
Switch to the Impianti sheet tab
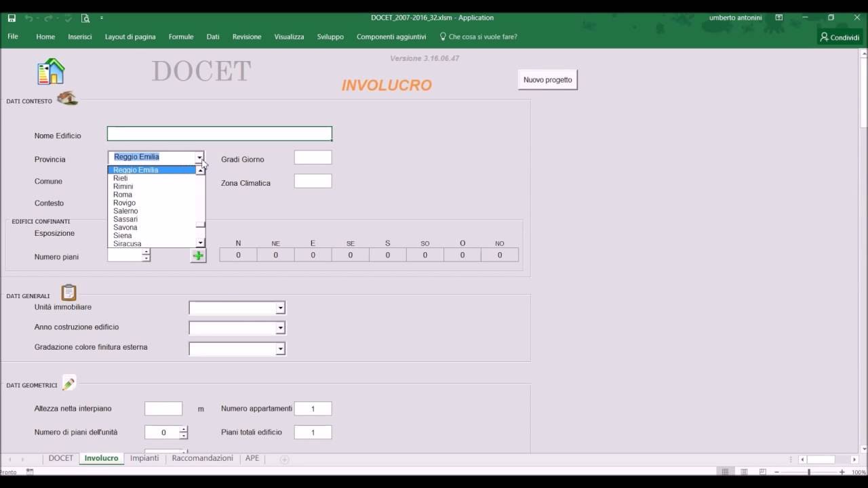tap(144, 458)
